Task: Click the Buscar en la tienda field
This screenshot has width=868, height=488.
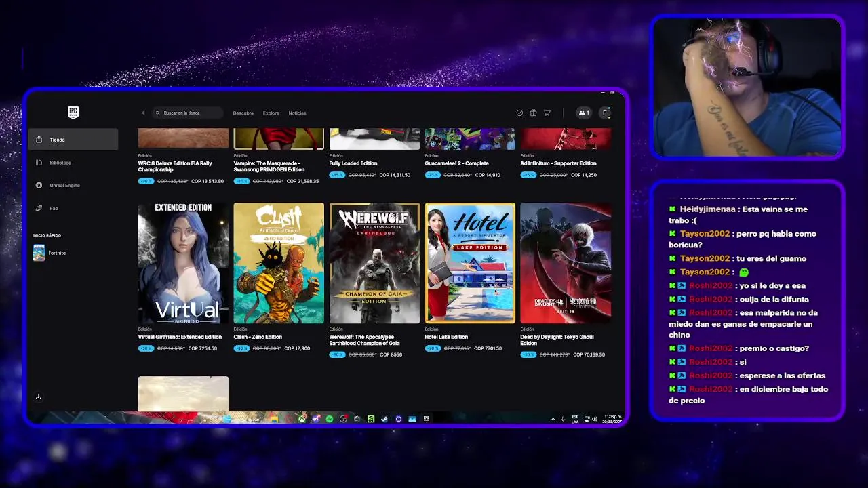Action: 188,113
